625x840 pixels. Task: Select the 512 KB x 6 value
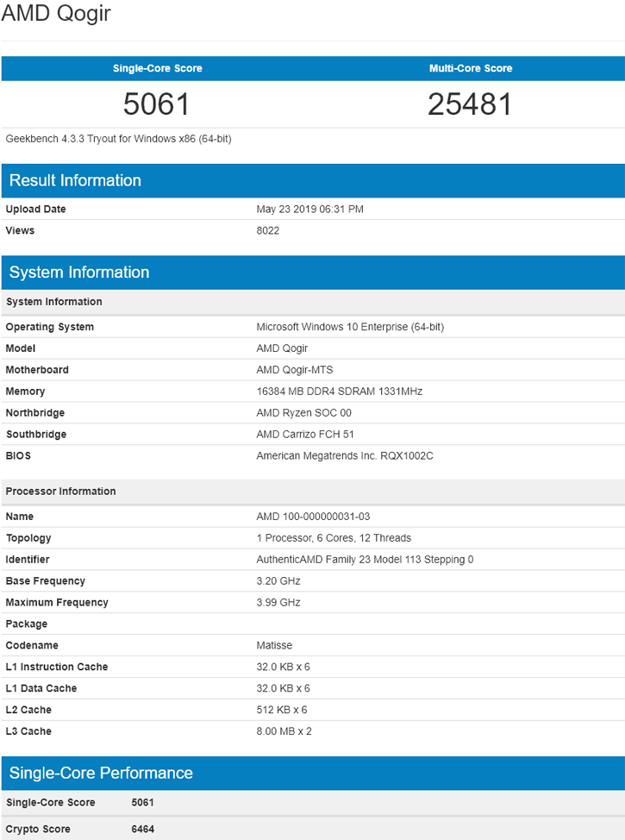(281, 709)
